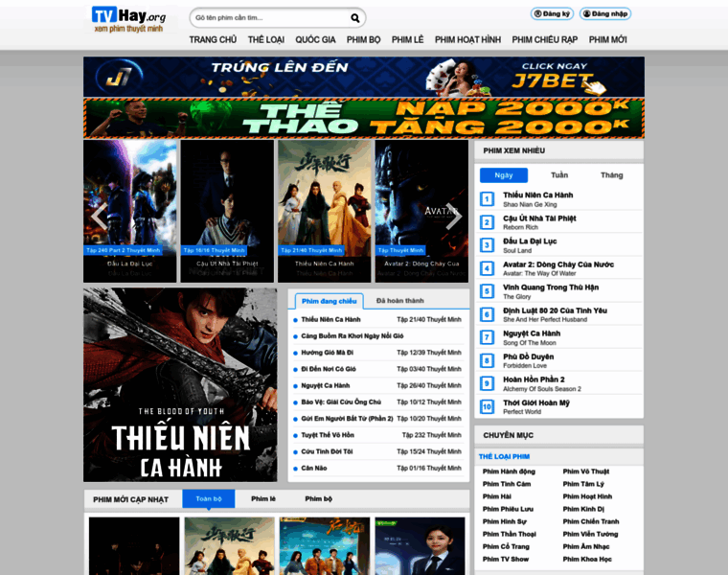The width and height of the screenshot is (728, 575).
Task: Go to PHIM CHIẾU RẠP section
Action: coord(545,40)
